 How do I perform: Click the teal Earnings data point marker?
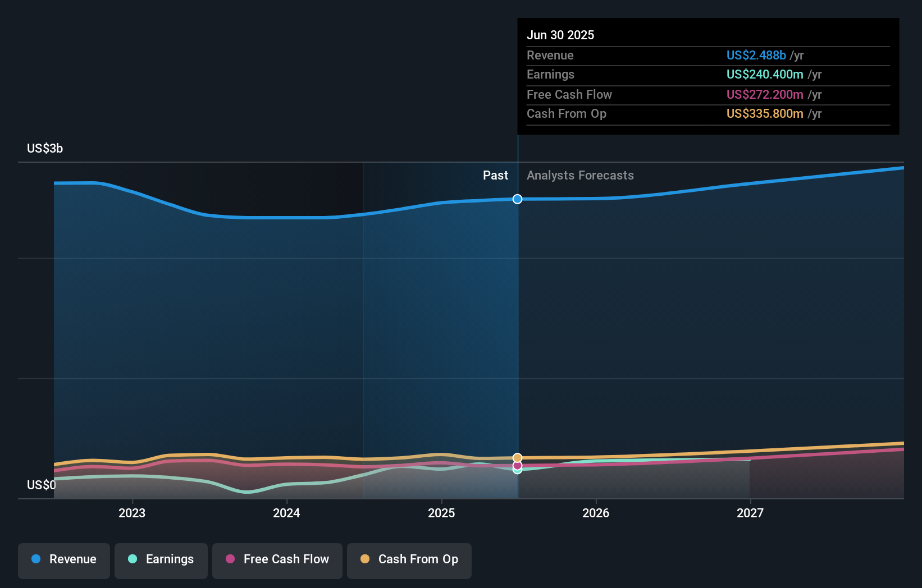pos(517,471)
